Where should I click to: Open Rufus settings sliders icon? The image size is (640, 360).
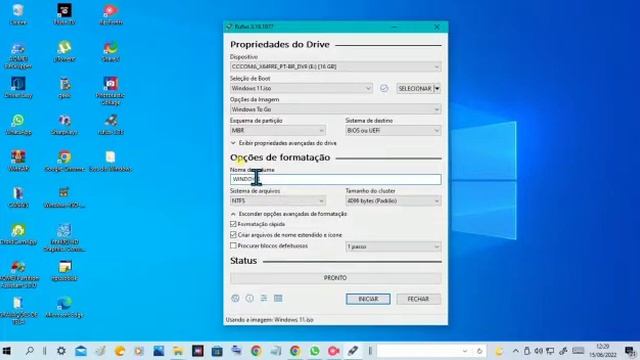click(264, 298)
